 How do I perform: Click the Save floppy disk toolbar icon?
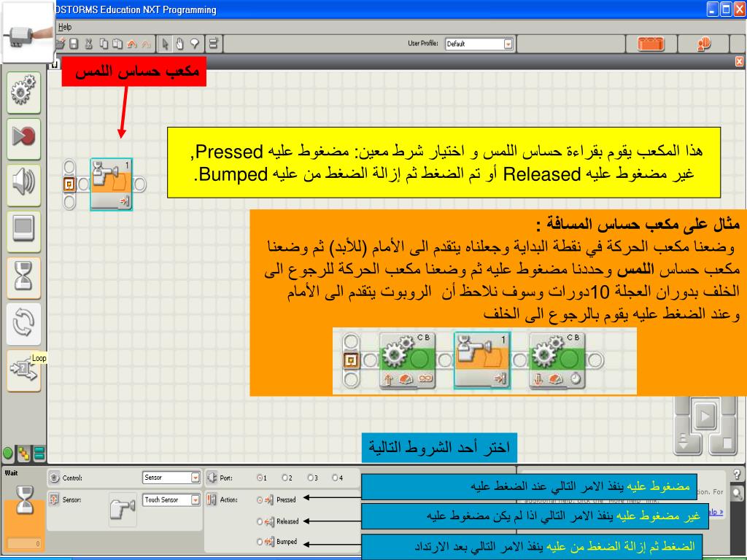(x=74, y=44)
